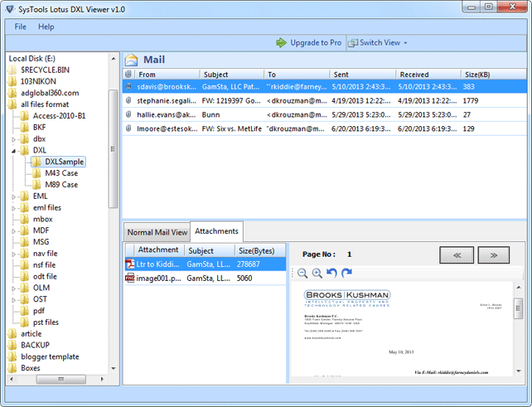Click the zoom in magnifier icon
The image size is (532, 407).
(317, 273)
